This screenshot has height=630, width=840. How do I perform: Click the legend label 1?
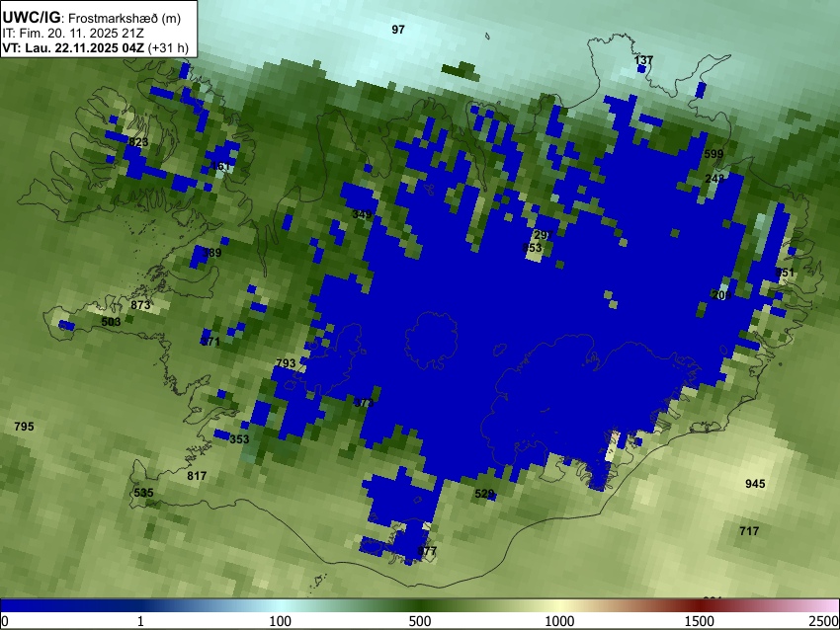(140, 621)
